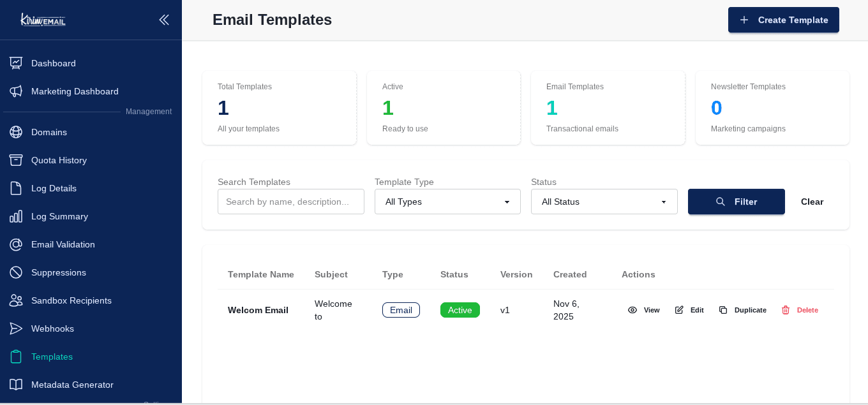Select the Marketing Dashboard icon
Image resolution: width=868 pixels, height=405 pixels.
coord(17,91)
